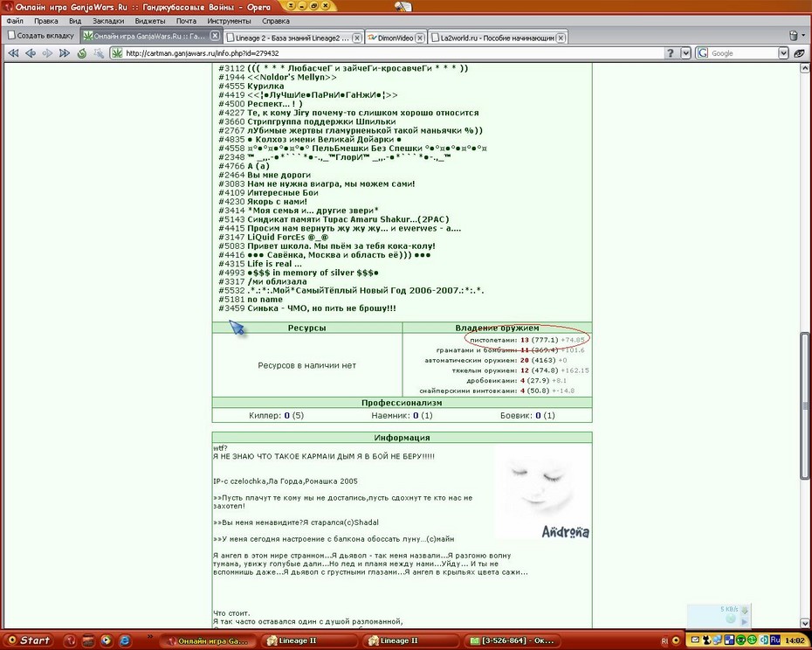
Task: Click the envelope mail icon in system tray
Action: point(696,640)
